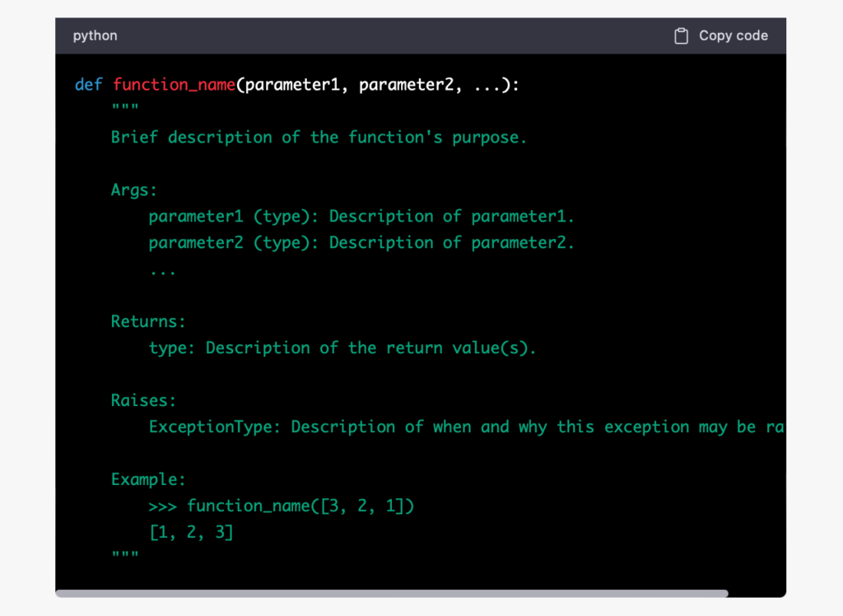Image resolution: width=843 pixels, height=616 pixels.
Task: Click the Raises: section heading
Action: coord(143,400)
